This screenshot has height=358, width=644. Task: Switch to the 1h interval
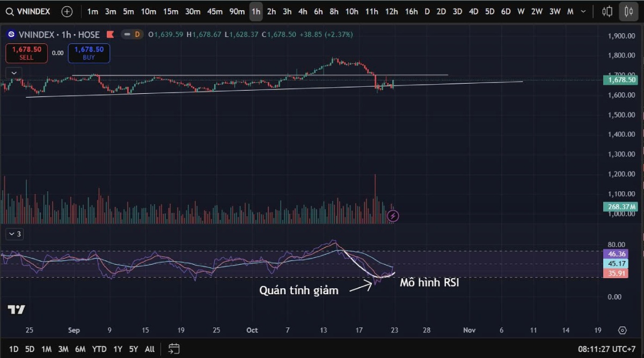coord(256,11)
